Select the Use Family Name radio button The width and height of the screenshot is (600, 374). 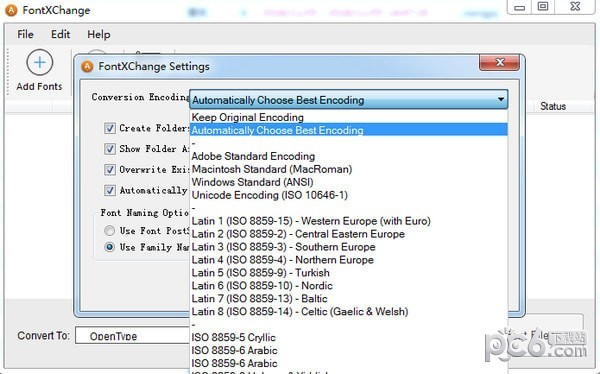click(x=109, y=247)
